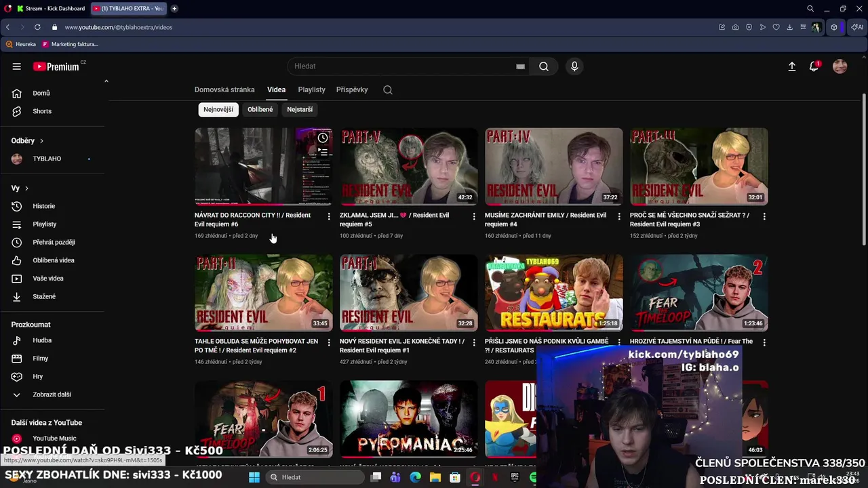This screenshot has width=868, height=488.
Task: Open the Heureka bookmark
Action: coord(20,44)
